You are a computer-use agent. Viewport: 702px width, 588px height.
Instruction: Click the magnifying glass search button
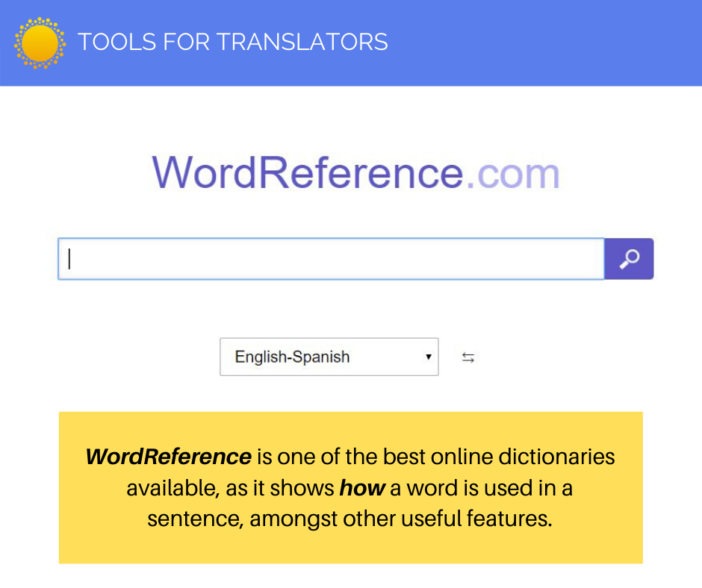pos(629,259)
